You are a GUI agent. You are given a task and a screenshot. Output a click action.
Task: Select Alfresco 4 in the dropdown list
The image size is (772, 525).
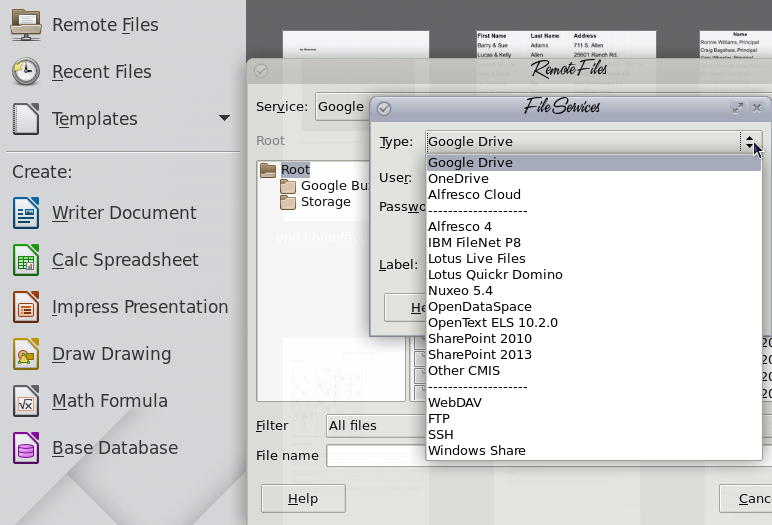point(593,227)
